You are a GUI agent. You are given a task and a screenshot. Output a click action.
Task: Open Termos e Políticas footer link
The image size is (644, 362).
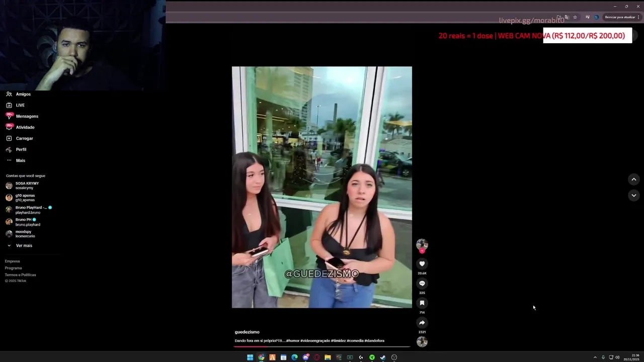pyautogui.click(x=21, y=275)
